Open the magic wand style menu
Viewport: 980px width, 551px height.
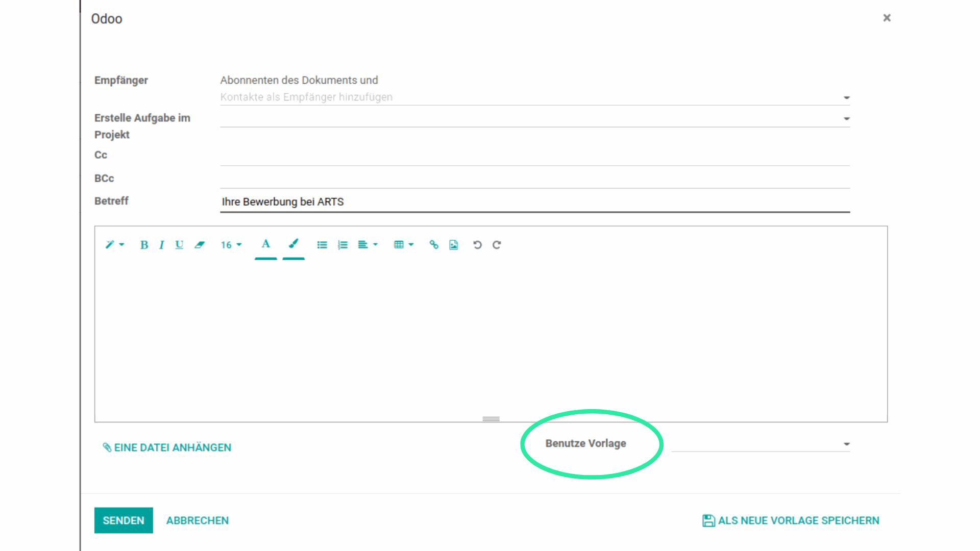(x=114, y=245)
